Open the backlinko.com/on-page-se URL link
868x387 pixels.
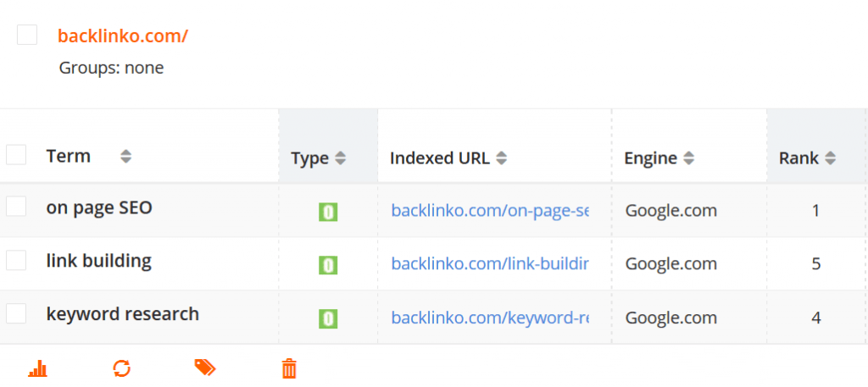point(490,211)
